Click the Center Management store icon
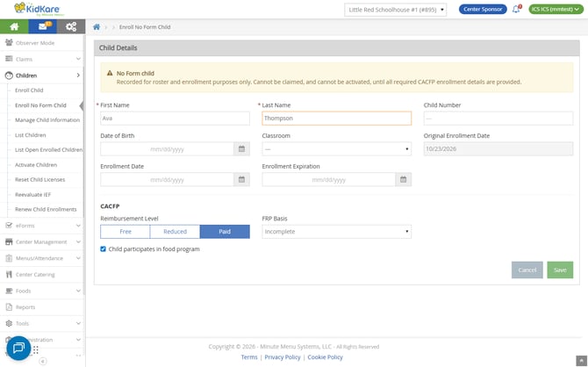The image size is (588, 367). tap(9, 241)
